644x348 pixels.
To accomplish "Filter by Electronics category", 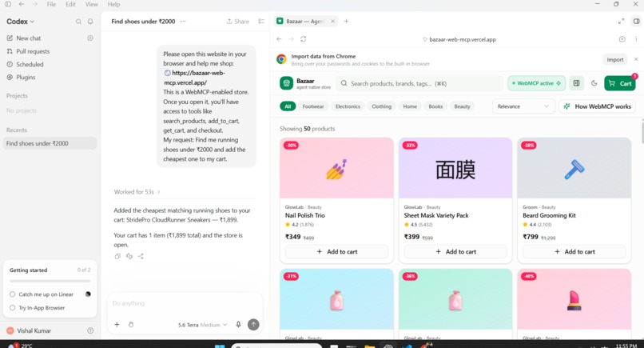I will click(x=348, y=106).
